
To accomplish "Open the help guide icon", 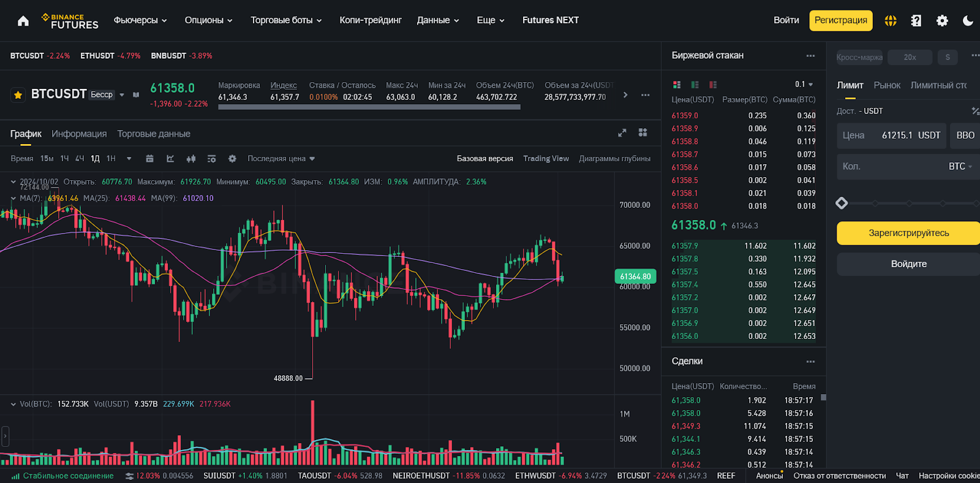I will 916,21.
